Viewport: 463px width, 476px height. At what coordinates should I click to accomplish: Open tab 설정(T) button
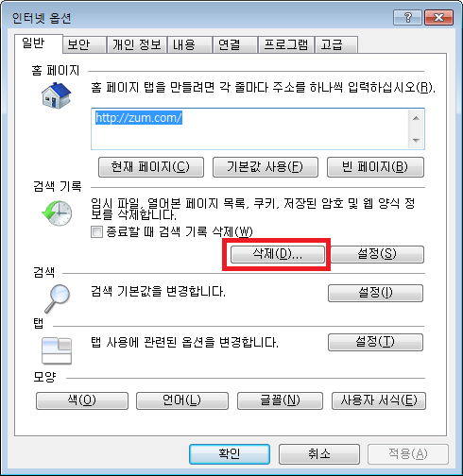[375, 342]
